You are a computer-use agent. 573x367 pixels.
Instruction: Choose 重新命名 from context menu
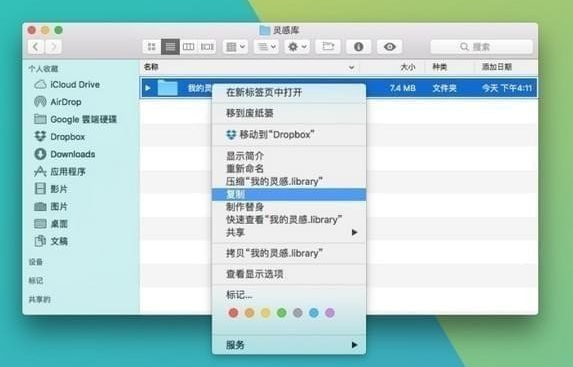click(289, 169)
